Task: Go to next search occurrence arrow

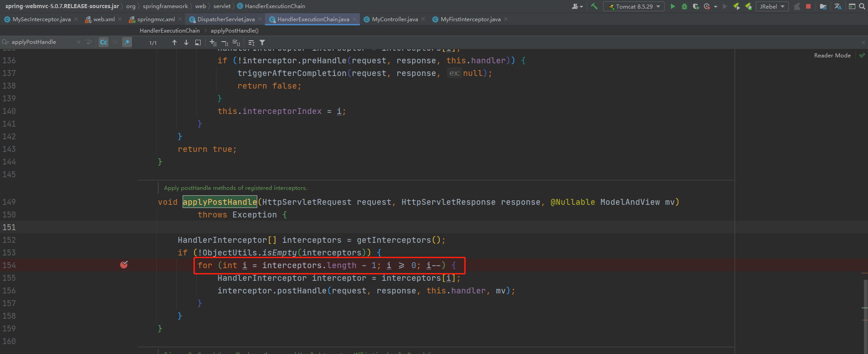Action: point(186,42)
